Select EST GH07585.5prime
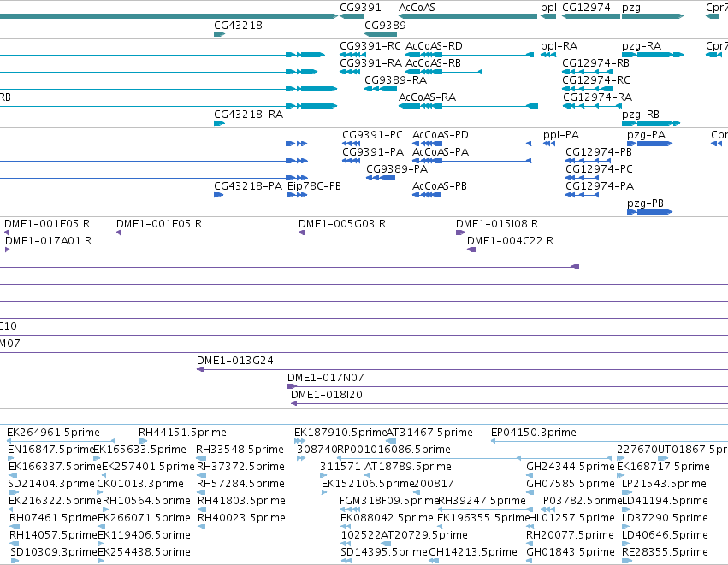Viewport: 728px width, 565px height. [570, 485]
